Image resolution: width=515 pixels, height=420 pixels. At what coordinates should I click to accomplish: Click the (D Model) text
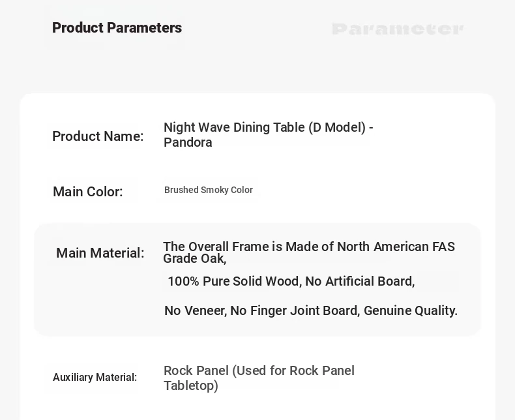tap(337, 128)
